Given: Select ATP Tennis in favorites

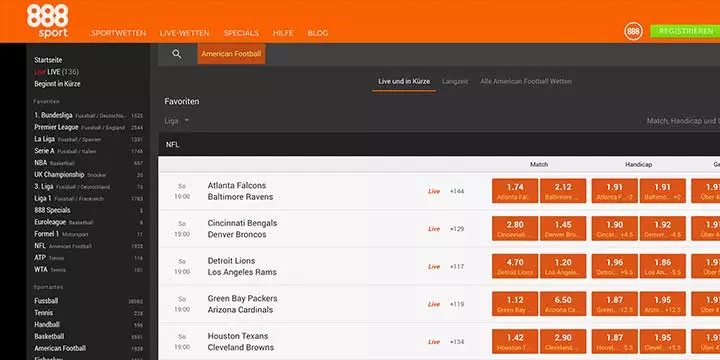Looking at the screenshot, I should click(89, 258).
